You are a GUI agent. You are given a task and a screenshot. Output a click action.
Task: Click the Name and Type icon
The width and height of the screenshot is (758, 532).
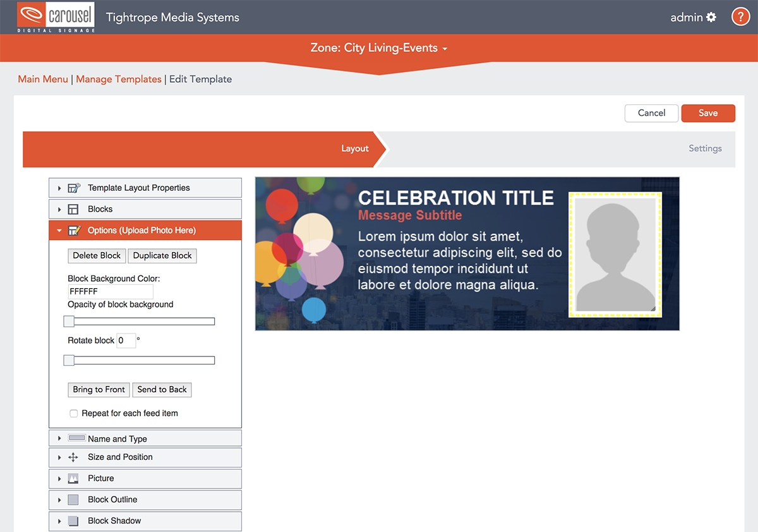pos(76,438)
